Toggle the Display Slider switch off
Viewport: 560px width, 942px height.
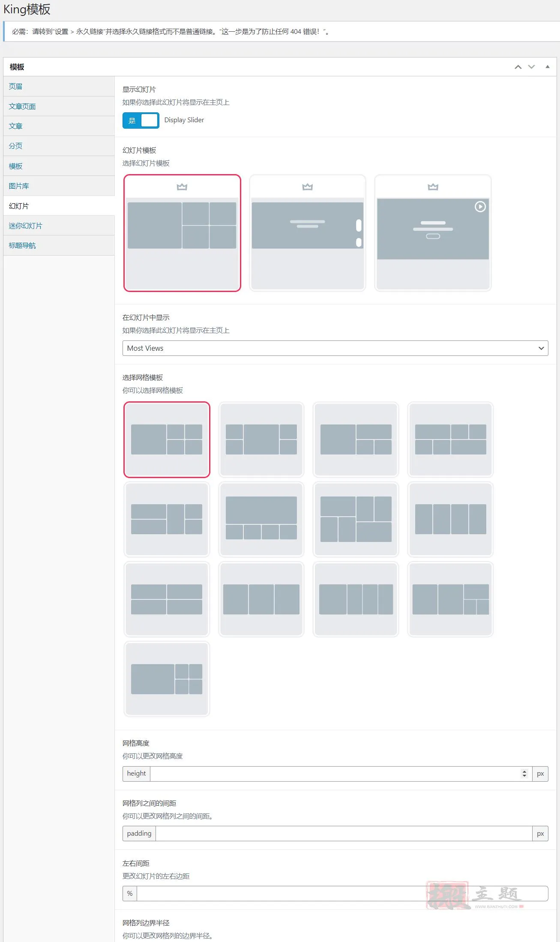141,120
